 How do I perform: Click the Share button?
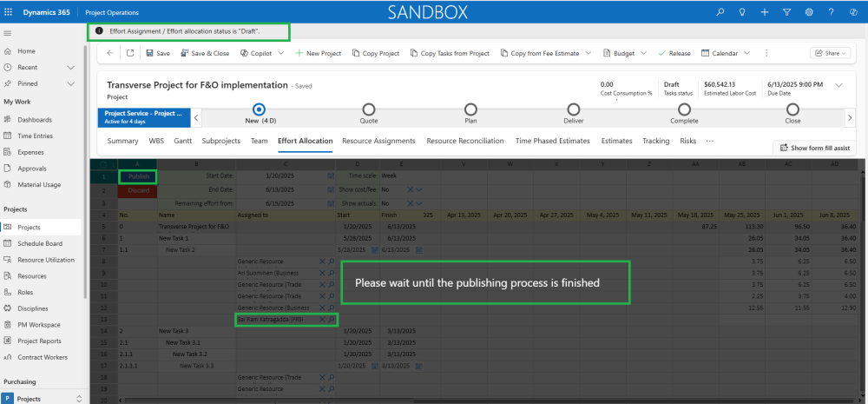pos(831,53)
